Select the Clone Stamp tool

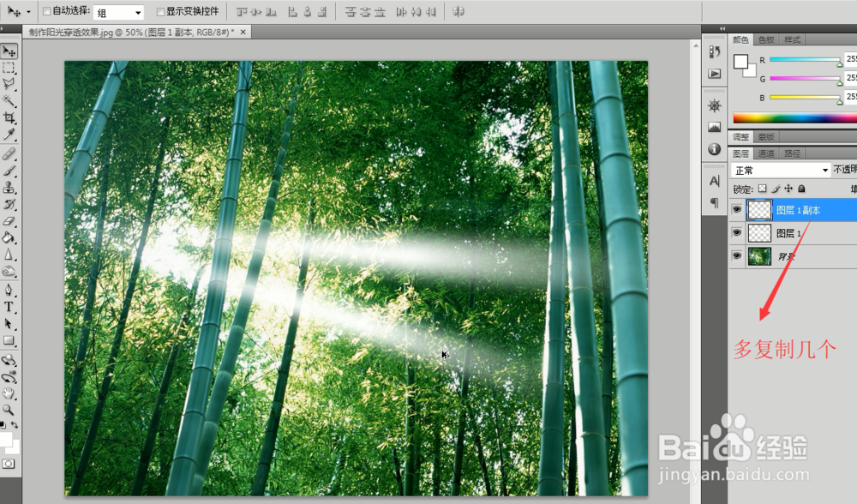pyautogui.click(x=9, y=188)
